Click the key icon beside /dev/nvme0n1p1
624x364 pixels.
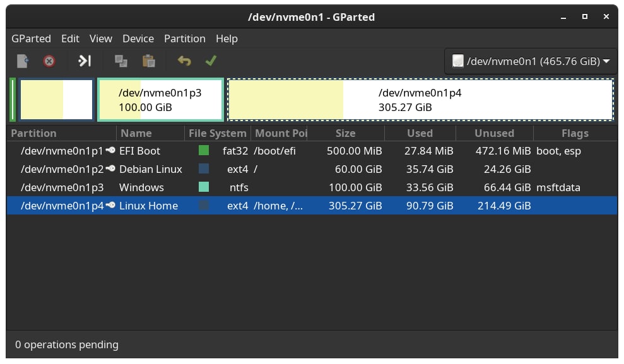click(110, 150)
